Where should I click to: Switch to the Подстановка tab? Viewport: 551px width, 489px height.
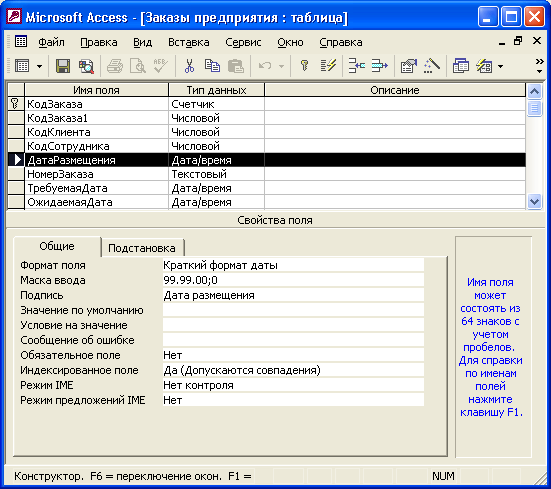pos(142,248)
